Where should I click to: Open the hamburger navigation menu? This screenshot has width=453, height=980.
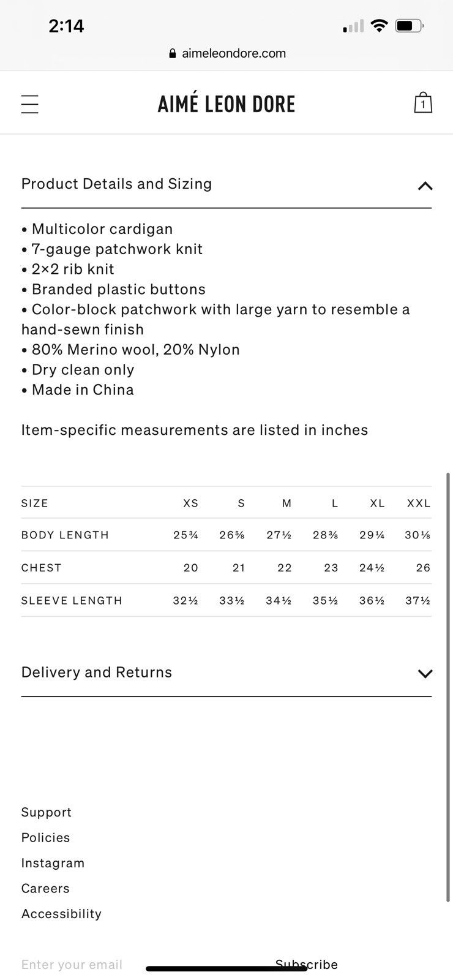30,104
